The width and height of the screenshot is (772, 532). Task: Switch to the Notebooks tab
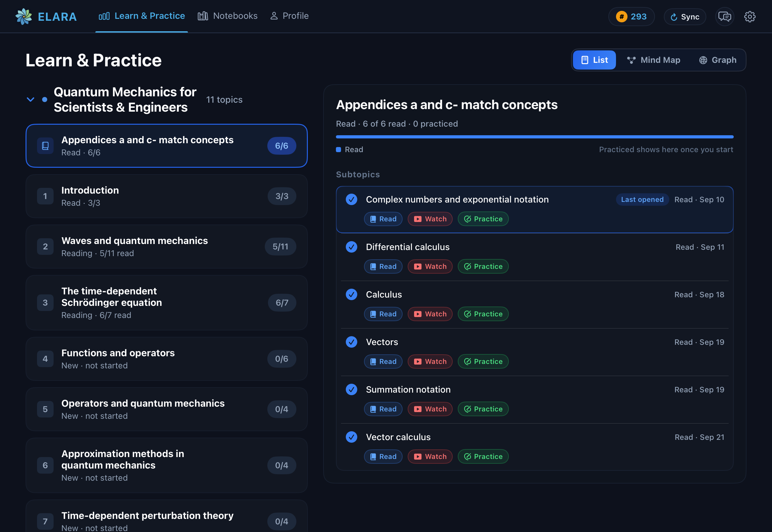228,16
